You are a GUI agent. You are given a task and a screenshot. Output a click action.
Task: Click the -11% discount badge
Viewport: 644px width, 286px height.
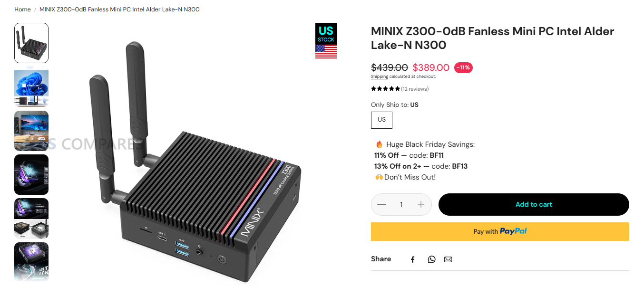(x=463, y=67)
